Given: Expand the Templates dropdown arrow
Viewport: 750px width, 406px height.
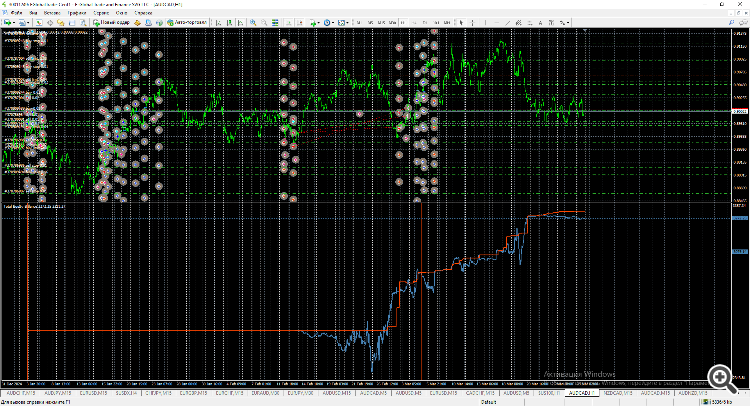Looking at the screenshot, I should [x=348, y=22].
